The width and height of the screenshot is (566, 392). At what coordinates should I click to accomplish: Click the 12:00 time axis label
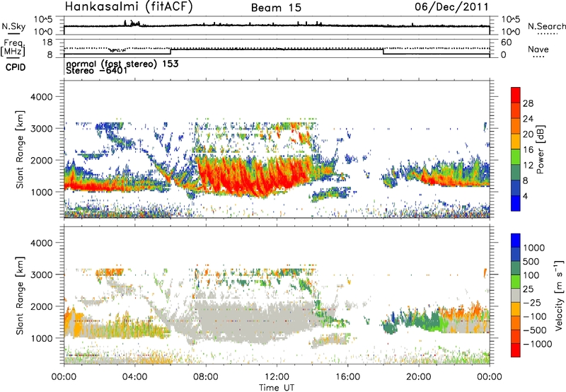click(x=277, y=376)
